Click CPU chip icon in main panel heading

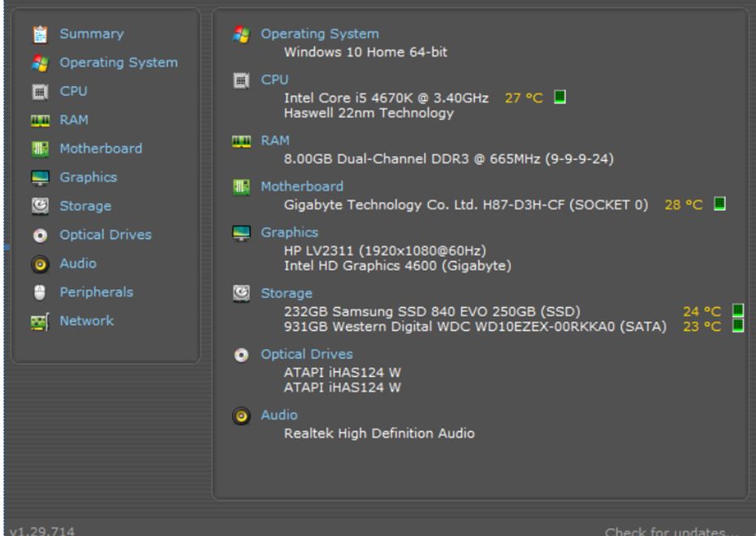[x=241, y=80]
